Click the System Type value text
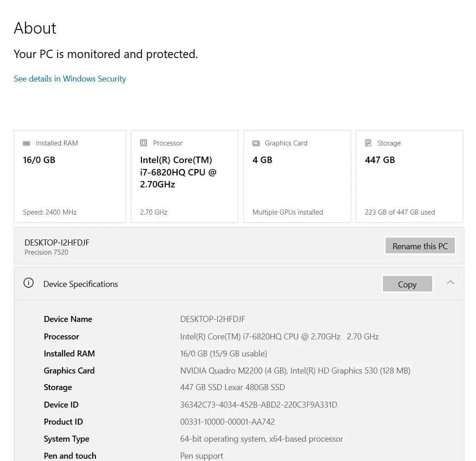The image size is (476, 461). (x=261, y=439)
